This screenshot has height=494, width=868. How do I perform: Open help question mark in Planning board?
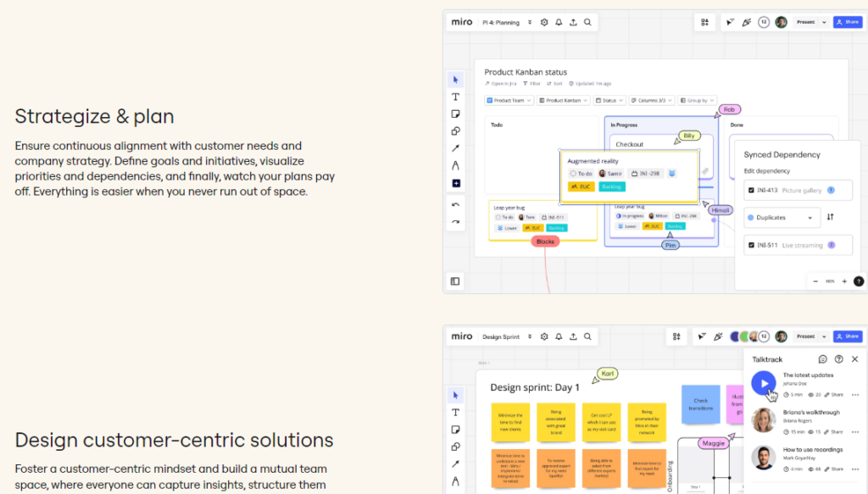[859, 281]
